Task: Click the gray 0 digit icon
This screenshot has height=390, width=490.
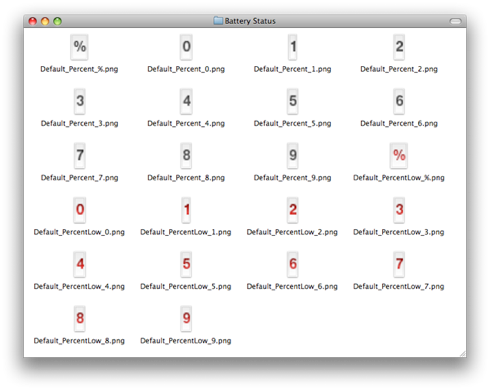Action: [186, 47]
